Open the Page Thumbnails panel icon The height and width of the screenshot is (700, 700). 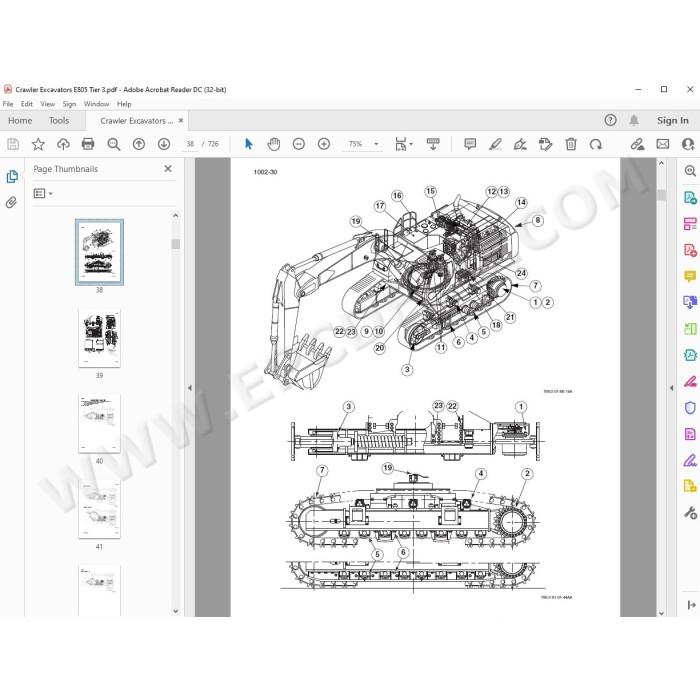tap(12, 177)
